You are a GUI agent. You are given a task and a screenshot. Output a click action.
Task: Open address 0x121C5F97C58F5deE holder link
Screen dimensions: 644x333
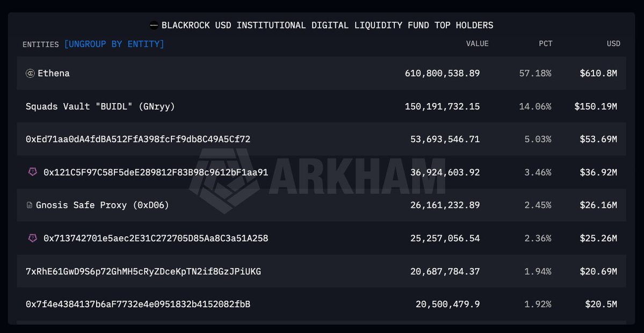(x=155, y=172)
